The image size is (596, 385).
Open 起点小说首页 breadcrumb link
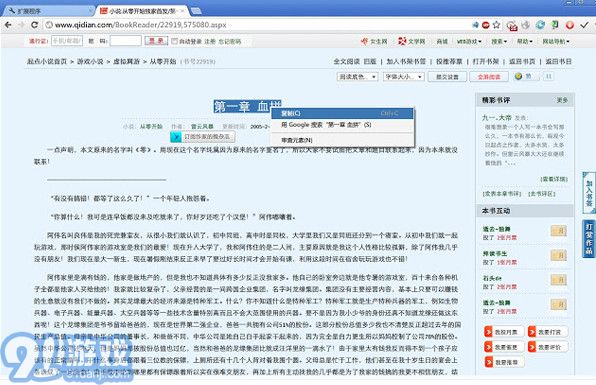(47, 61)
